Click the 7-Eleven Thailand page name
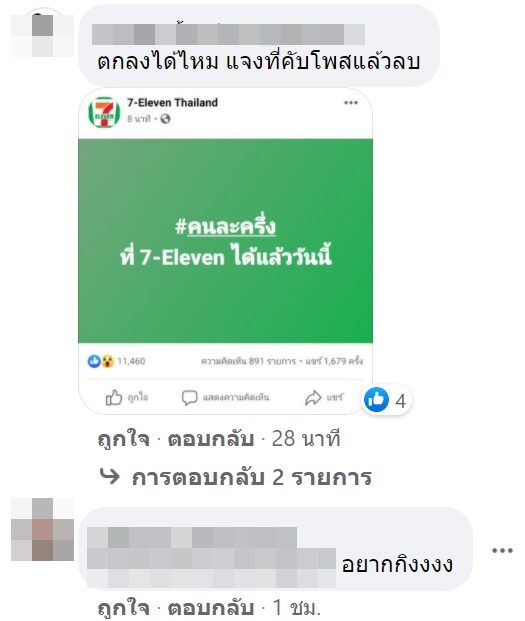The width and height of the screenshot is (525, 621). click(172, 103)
